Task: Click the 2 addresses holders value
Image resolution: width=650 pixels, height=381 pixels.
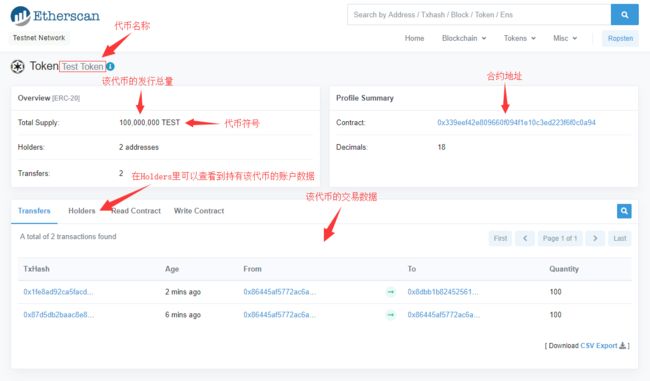Action: click(139, 147)
